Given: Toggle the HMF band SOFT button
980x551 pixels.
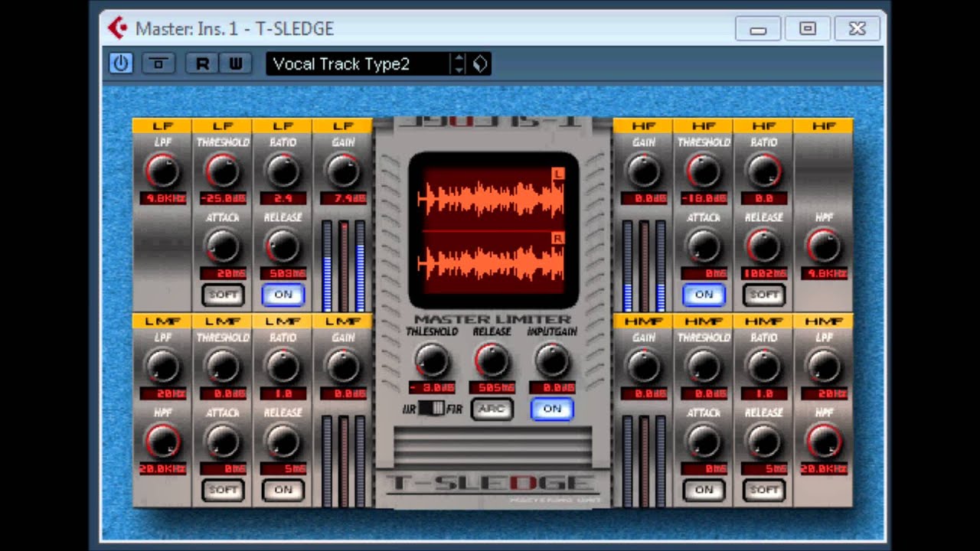Looking at the screenshot, I should 764,490.
